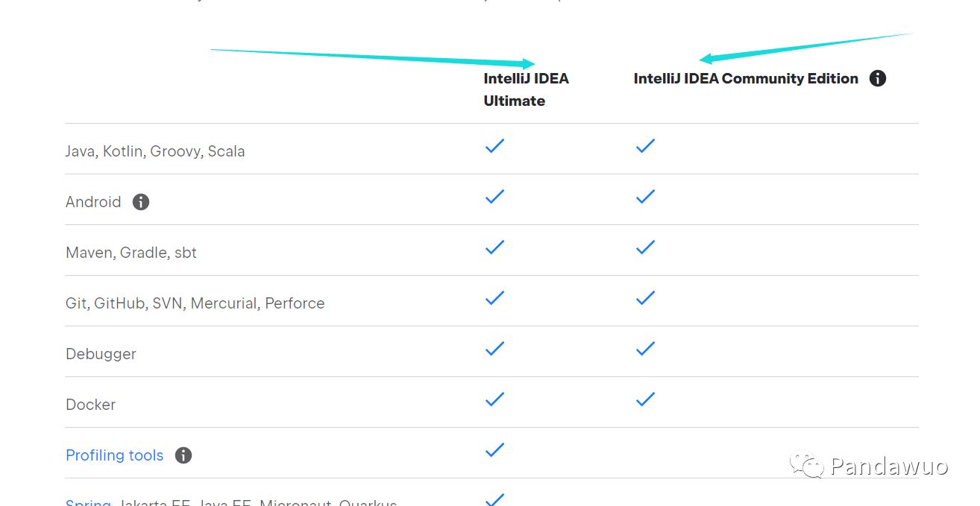Viewport: 980px width, 506px height.
Task: Click the Git, GitHub, SVN, Mercurial, Perforce label
Action: point(195,303)
